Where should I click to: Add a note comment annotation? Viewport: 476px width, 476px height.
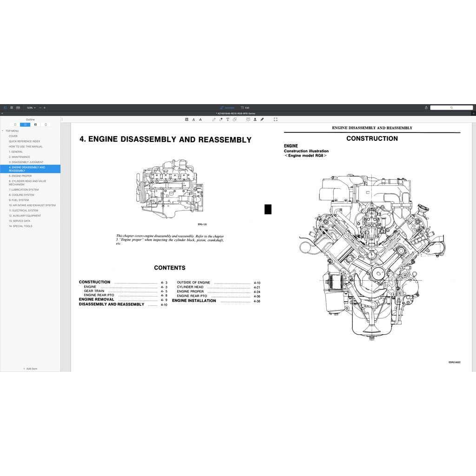click(248, 119)
